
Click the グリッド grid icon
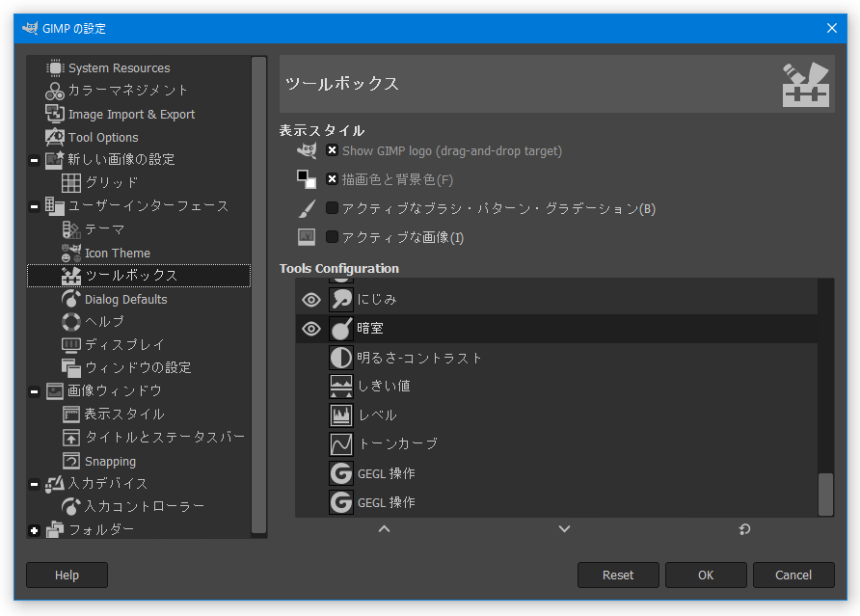[71, 182]
